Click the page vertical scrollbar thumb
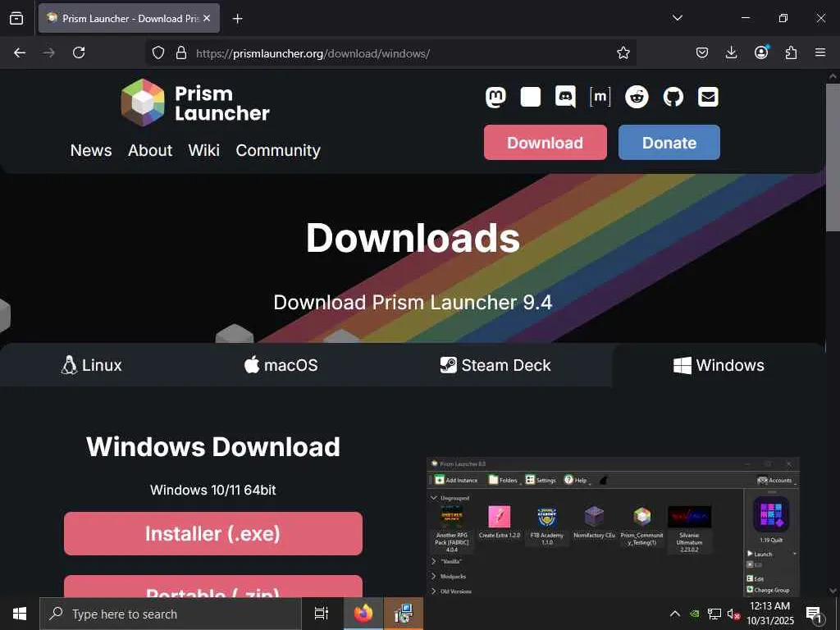 click(x=833, y=158)
